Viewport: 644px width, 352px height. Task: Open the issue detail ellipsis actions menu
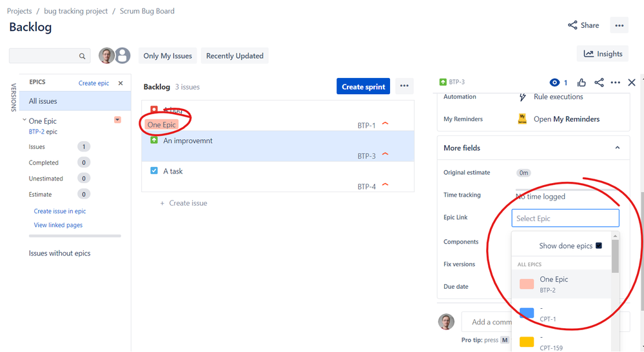tap(615, 83)
